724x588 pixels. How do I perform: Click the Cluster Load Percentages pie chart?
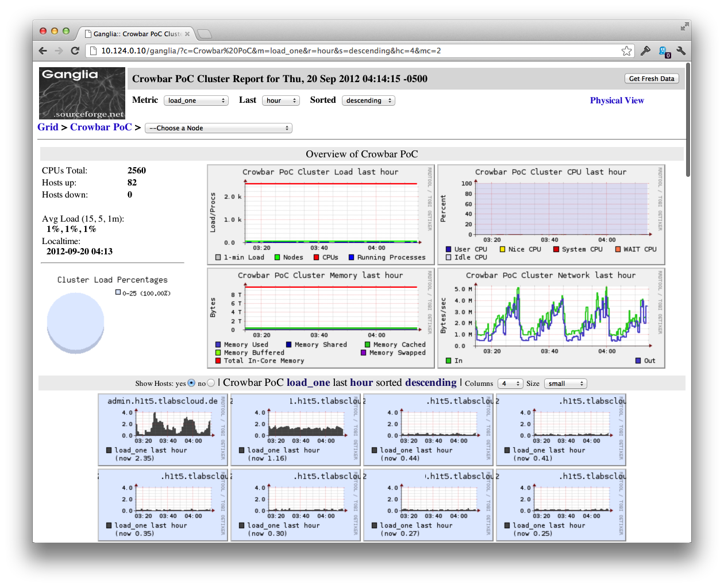pyautogui.click(x=76, y=323)
